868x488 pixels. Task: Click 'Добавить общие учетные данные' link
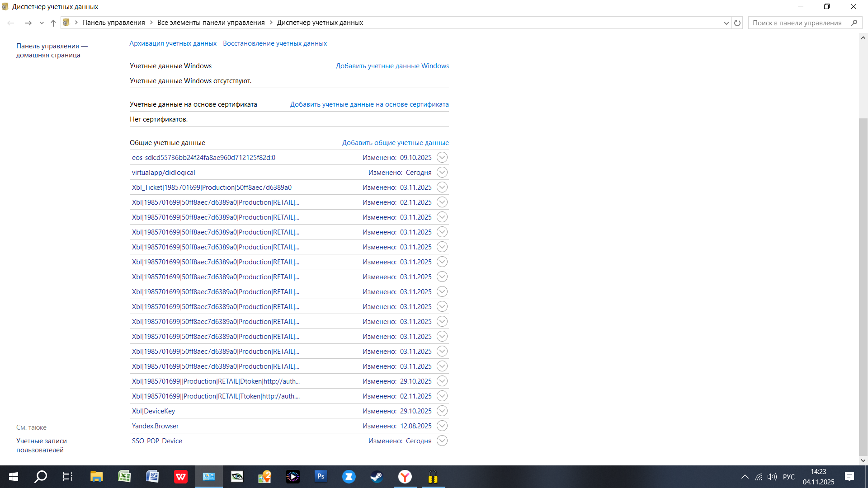click(395, 143)
